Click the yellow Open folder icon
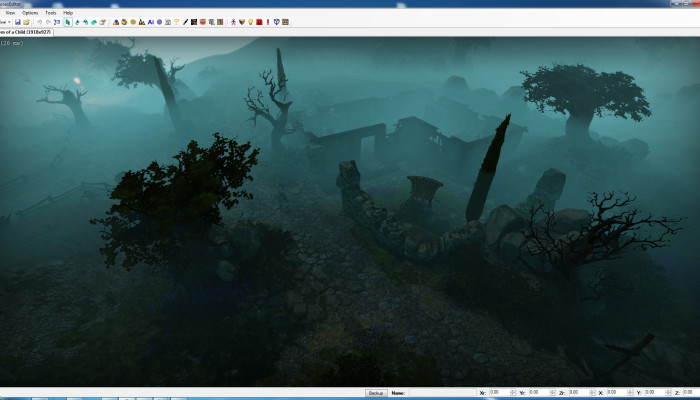 coord(26,22)
